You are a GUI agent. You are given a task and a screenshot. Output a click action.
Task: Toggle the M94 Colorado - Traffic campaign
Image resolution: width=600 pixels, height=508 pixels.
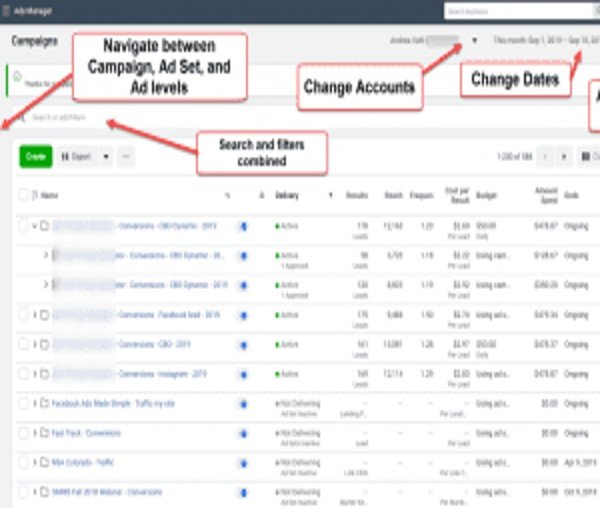243,463
